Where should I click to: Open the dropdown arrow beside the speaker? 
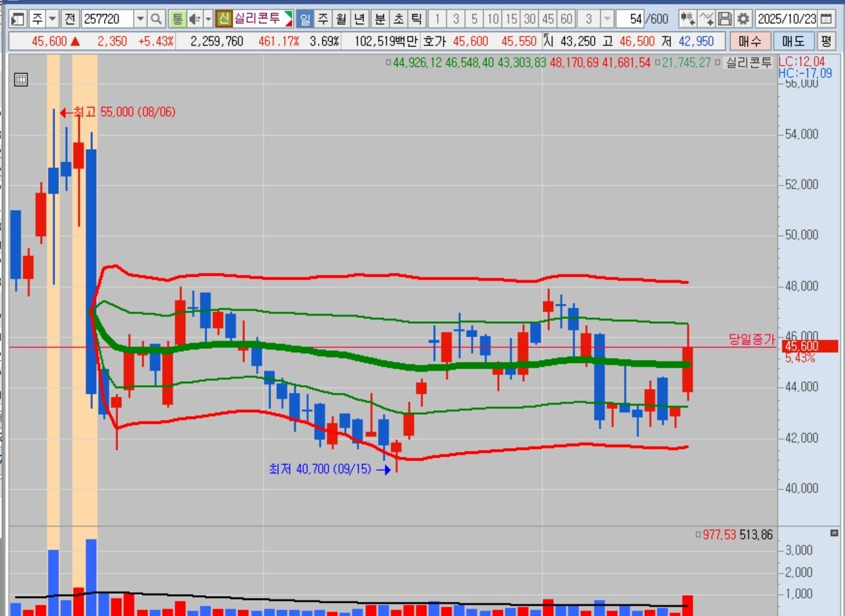coord(208,19)
